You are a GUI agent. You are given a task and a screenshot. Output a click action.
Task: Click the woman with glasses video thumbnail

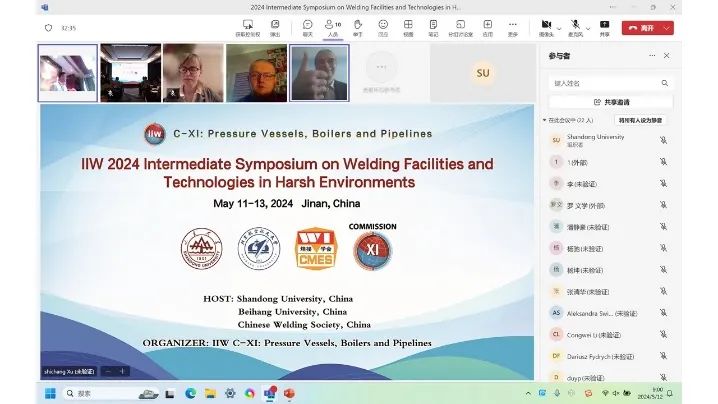[x=193, y=73]
